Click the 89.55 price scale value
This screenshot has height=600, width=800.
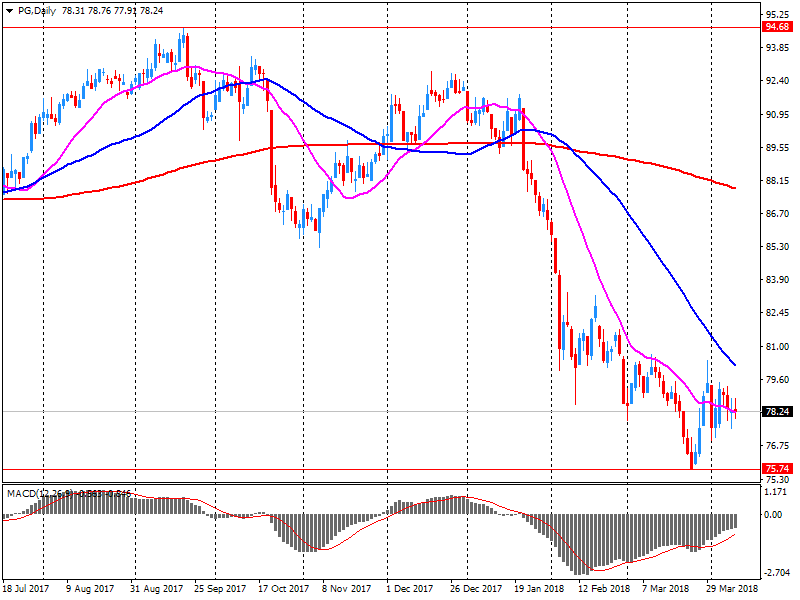[x=778, y=147]
